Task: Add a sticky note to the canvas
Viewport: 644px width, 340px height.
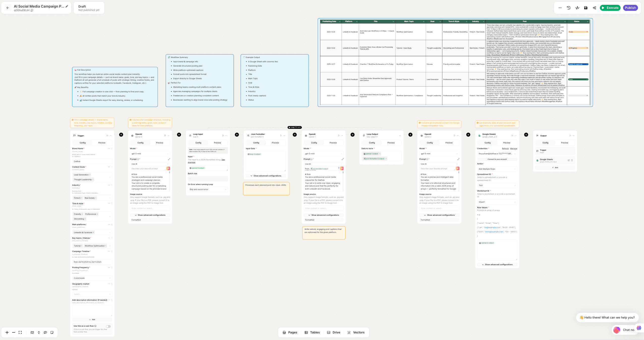Action: (52, 332)
